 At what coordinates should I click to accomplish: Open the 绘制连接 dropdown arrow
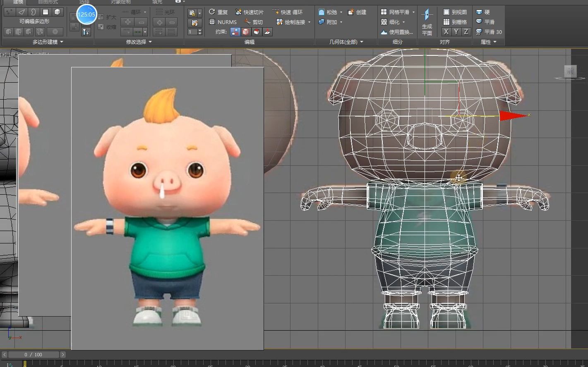(309, 22)
